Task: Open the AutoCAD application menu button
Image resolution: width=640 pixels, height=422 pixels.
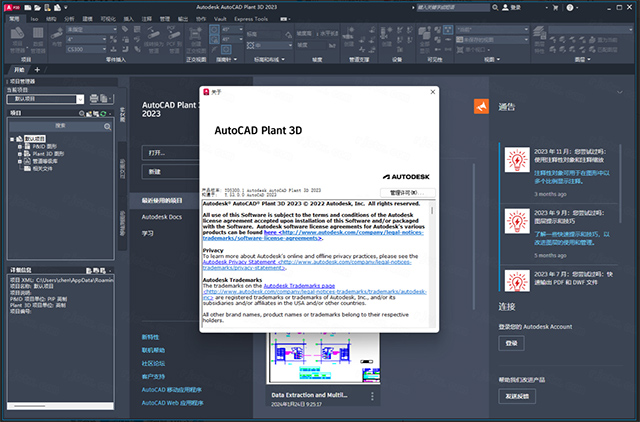Action: tap(11, 7)
